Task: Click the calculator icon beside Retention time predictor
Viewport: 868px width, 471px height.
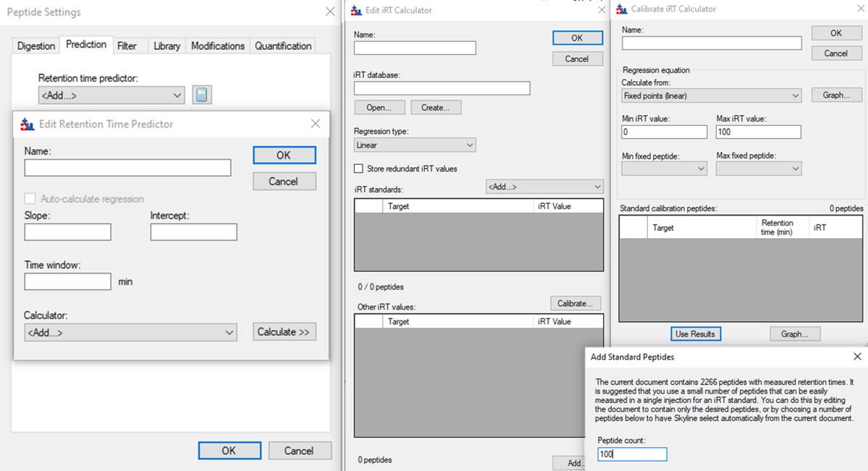Action: click(201, 95)
